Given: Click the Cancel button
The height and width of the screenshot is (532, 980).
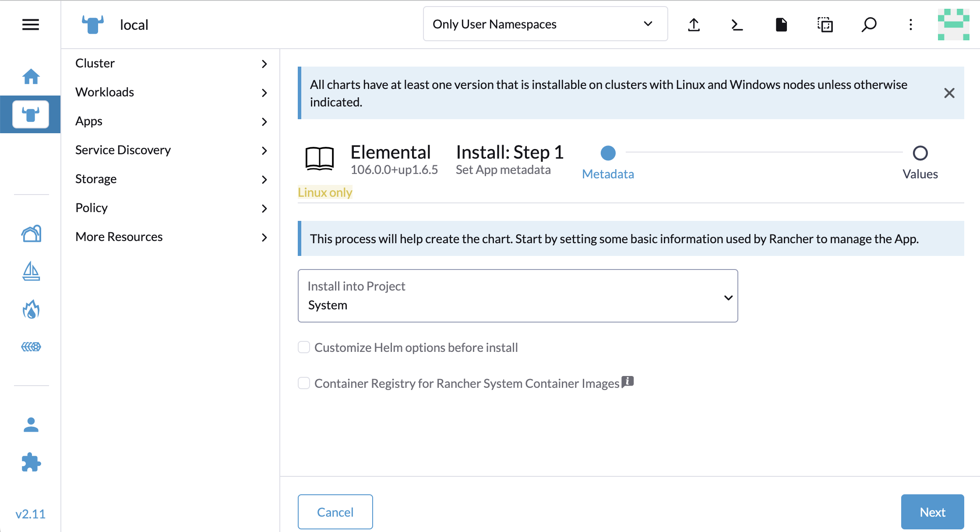Looking at the screenshot, I should pyautogui.click(x=335, y=512).
